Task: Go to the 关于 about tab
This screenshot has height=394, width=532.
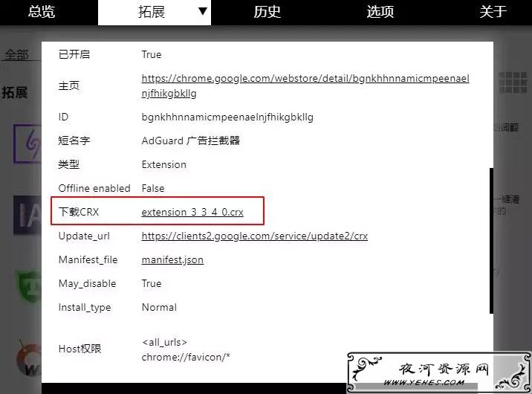Action: click(x=493, y=12)
